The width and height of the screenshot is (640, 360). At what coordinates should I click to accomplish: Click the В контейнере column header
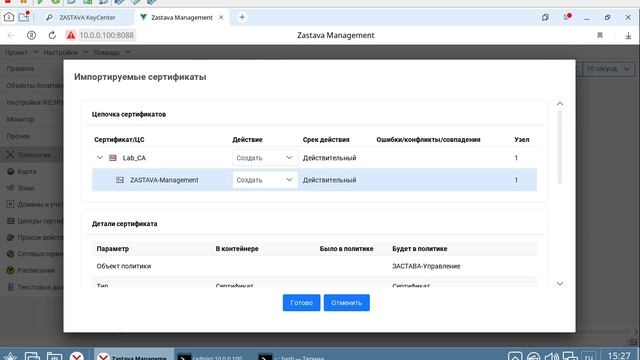(x=237, y=249)
